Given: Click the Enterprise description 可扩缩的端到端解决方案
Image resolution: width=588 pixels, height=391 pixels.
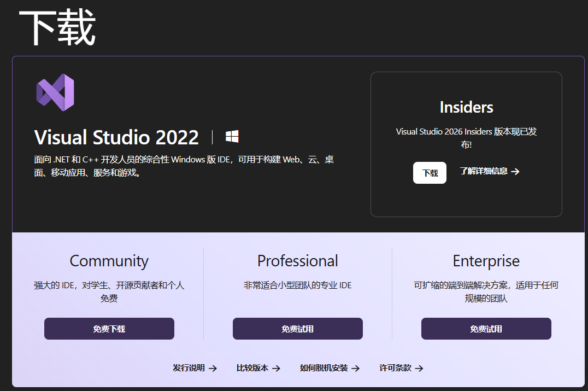Looking at the screenshot, I should coord(486,291).
